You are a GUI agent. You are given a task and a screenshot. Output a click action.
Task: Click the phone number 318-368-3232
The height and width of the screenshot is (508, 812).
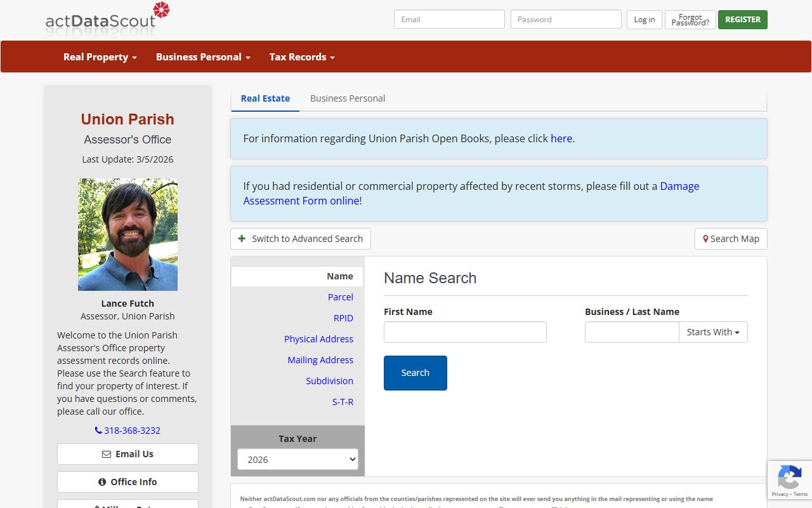(128, 430)
